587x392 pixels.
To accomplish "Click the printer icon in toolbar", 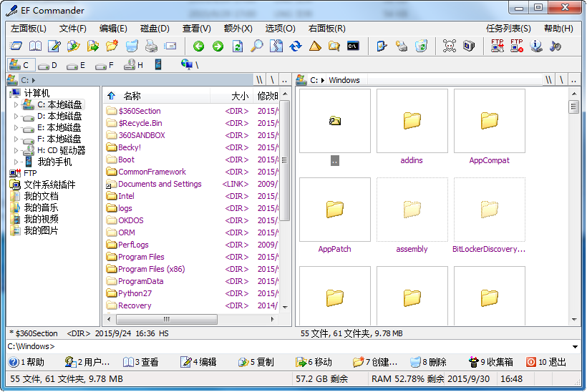I will tap(151, 46).
